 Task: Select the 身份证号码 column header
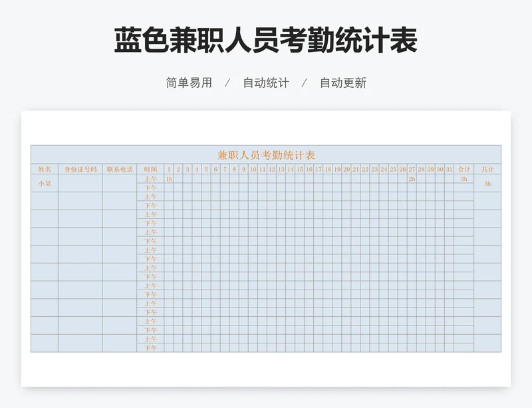[80, 169]
